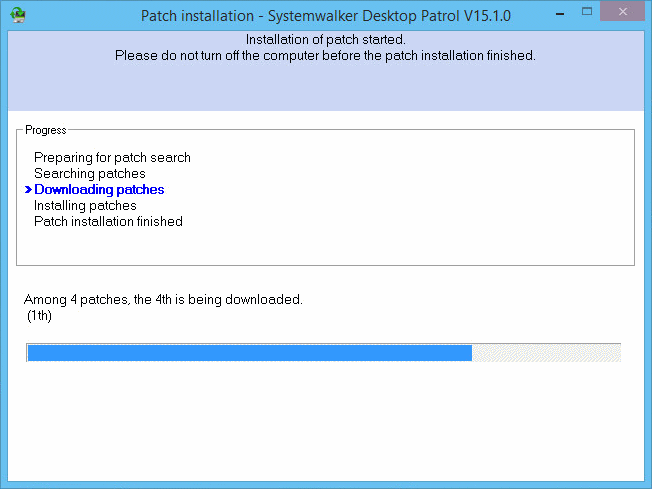The height and width of the screenshot is (489, 652).
Task: Click the 'Progress' group label
Action: 46,130
